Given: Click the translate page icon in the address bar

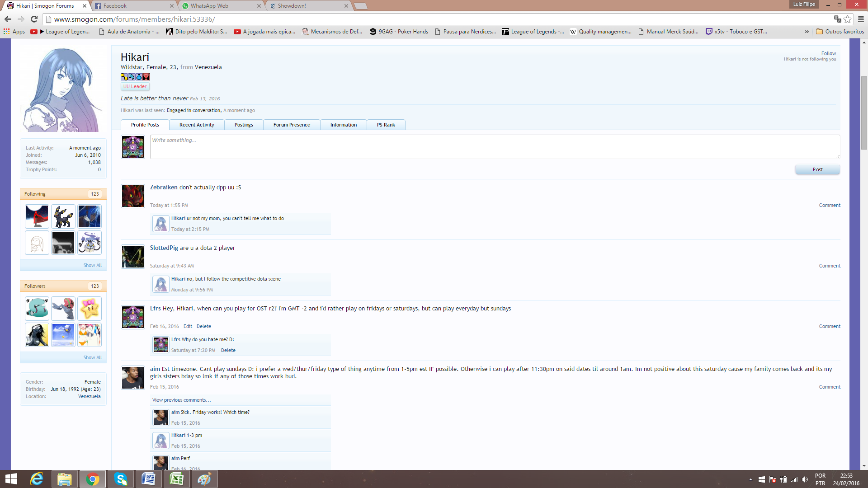Looking at the screenshot, I should [x=837, y=19].
